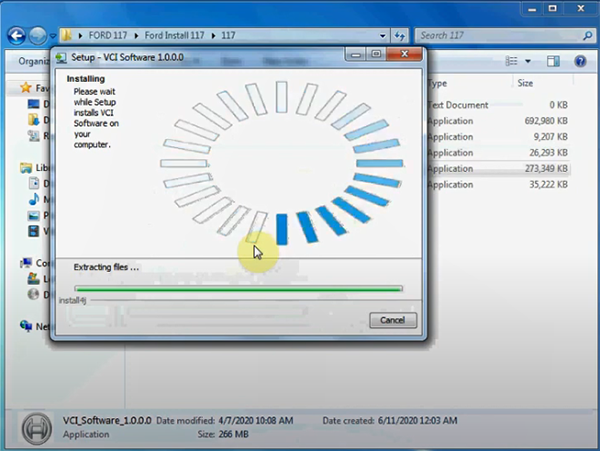Viewport: 600px width, 451px height.
Task: Select the Pictures library icon
Action: coord(34,215)
